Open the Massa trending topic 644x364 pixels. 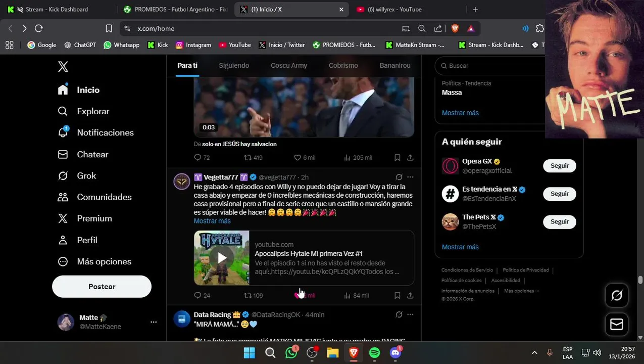pos(452,93)
